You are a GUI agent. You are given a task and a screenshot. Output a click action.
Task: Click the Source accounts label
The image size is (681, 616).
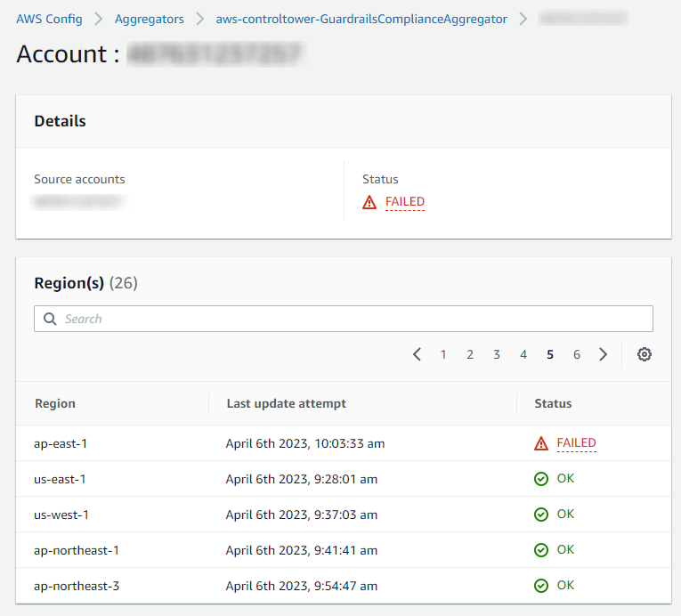(79, 179)
